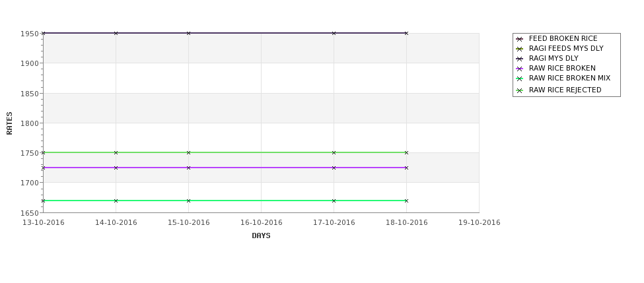Click the 1850 y-axis tick label
The image size is (644, 283).
(x=29, y=94)
